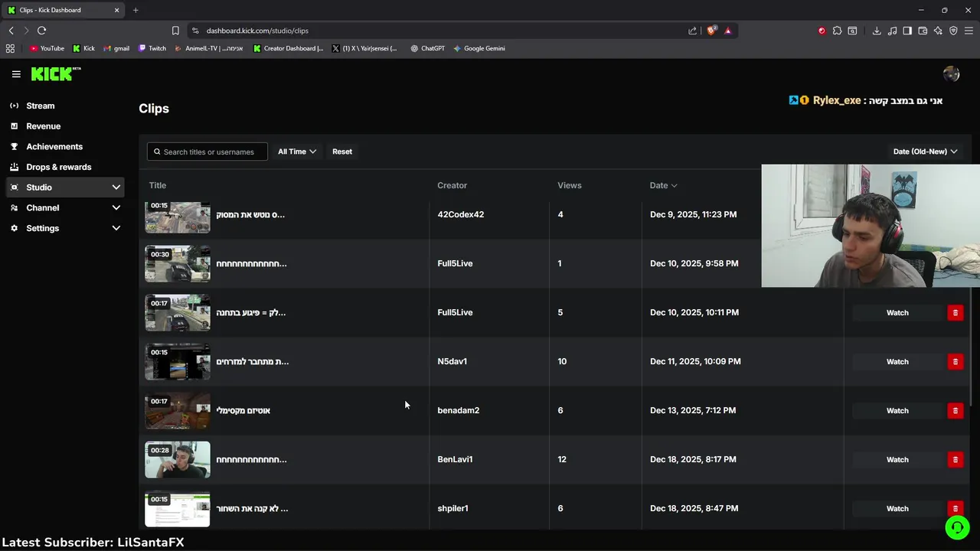This screenshot has width=980, height=551.
Task: Click the clips search input field
Action: tap(208, 152)
